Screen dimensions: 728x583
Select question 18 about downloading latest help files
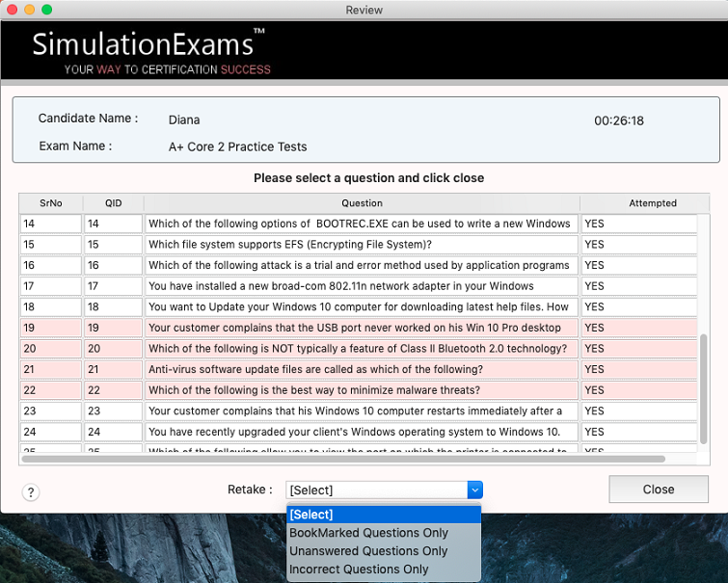[x=362, y=306]
